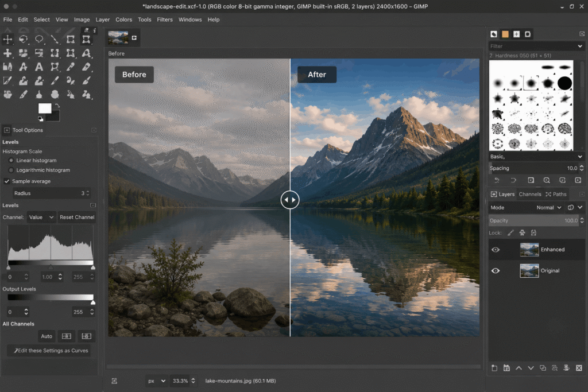This screenshot has width=588, height=392.
Task: Toggle lock position and size icon
Action: [522, 232]
